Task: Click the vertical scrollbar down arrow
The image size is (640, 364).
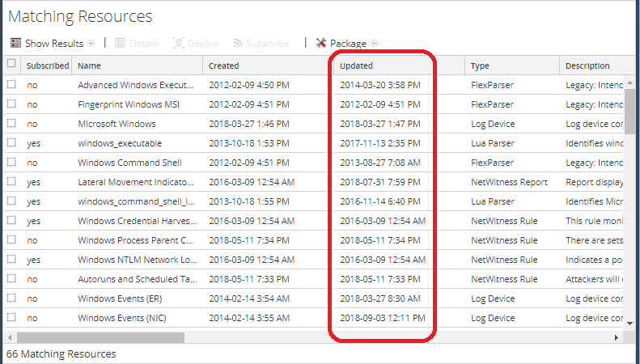Action: pos(629,324)
